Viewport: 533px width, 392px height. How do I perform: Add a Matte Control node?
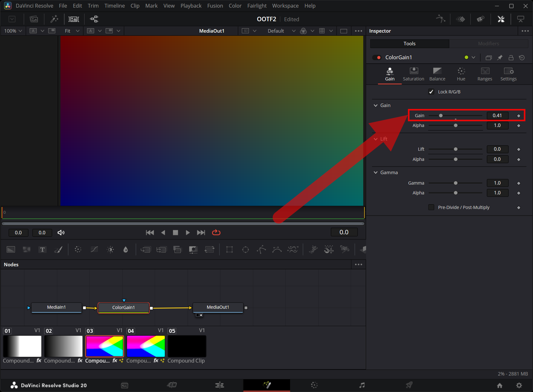click(x=193, y=250)
